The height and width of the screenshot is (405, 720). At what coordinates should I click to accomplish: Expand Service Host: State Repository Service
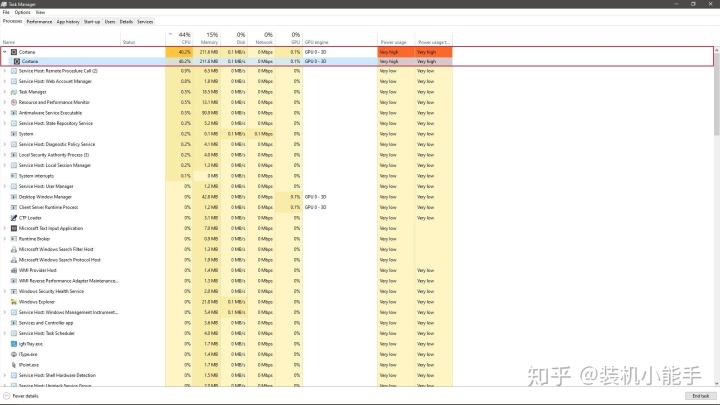click(x=5, y=124)
